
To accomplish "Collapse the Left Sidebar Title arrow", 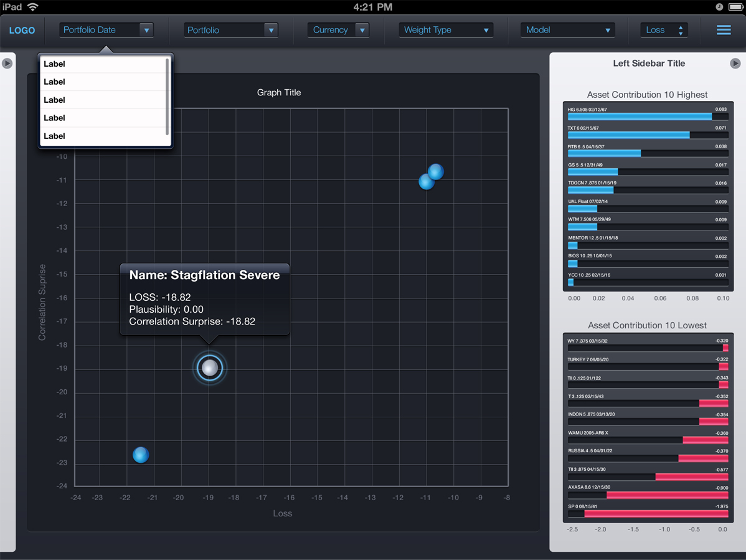I will click(x=735, y=64).
